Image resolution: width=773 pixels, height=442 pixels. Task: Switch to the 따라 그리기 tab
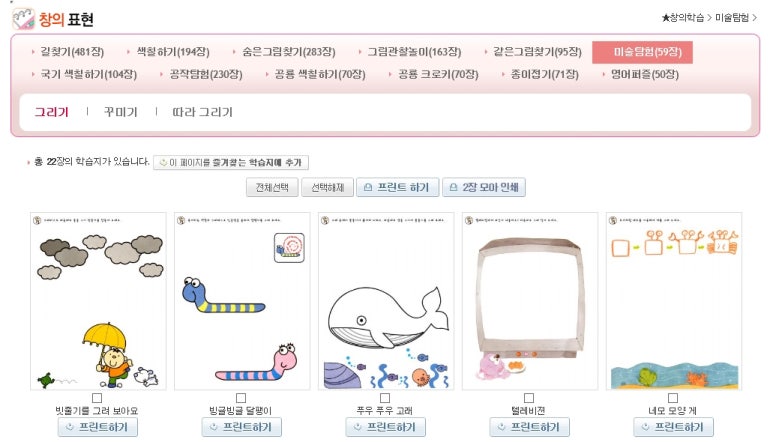point(202,112)
